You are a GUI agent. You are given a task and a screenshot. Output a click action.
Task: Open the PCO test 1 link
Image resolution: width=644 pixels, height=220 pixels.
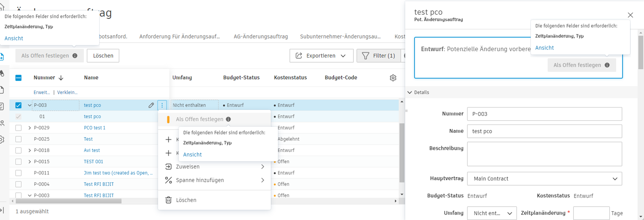click(95, 128)
